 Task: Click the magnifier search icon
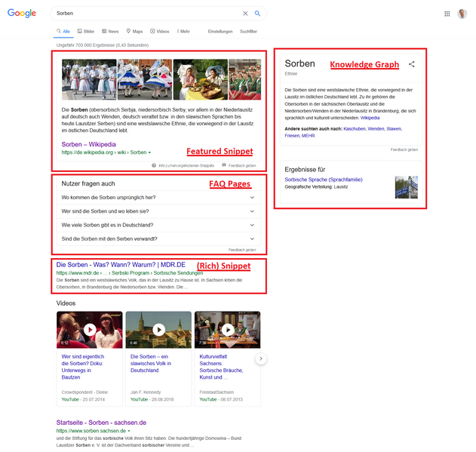pos(257,14)
